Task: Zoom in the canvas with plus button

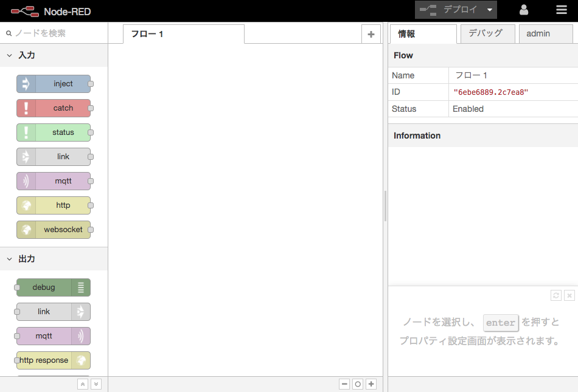Action: point(371,384)
